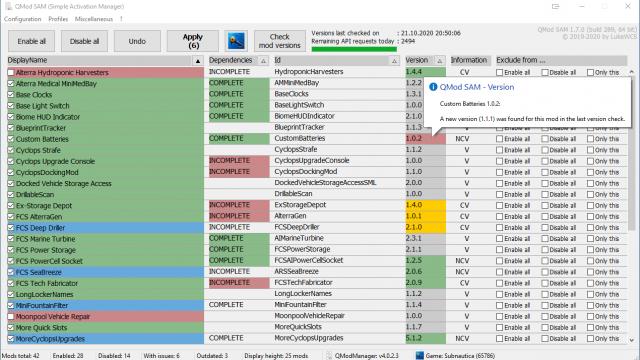The image size is (640, 360).
Task: Click the scroll-down arrow of the mod list
Action: pyautogui.click(x=631, y=340)
